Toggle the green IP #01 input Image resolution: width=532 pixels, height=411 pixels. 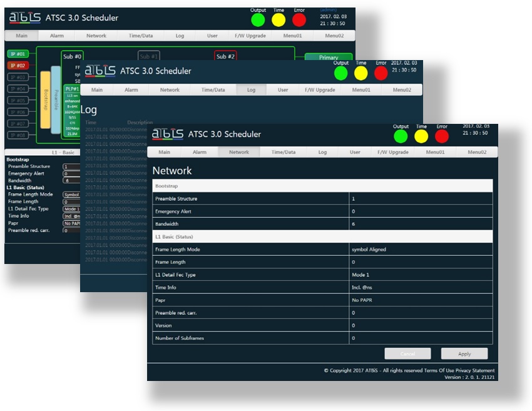point(17,54)
